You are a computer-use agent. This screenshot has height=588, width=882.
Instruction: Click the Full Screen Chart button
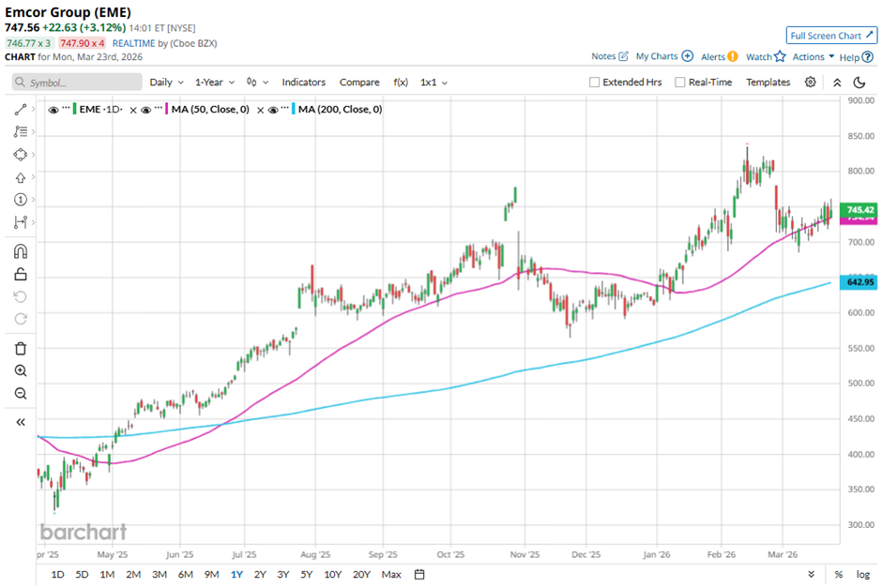(830, 36)
